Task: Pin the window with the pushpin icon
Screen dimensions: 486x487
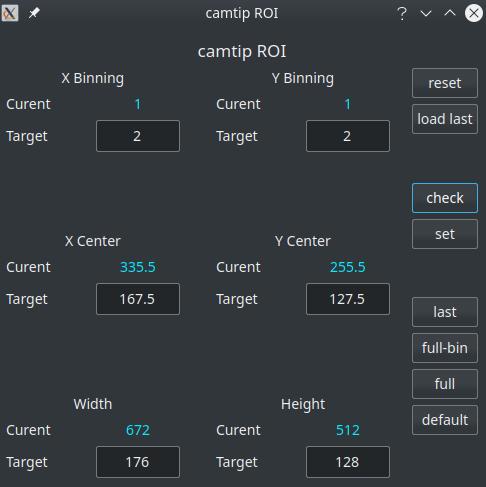Action: pyautogui.click(x=34, y=13)
